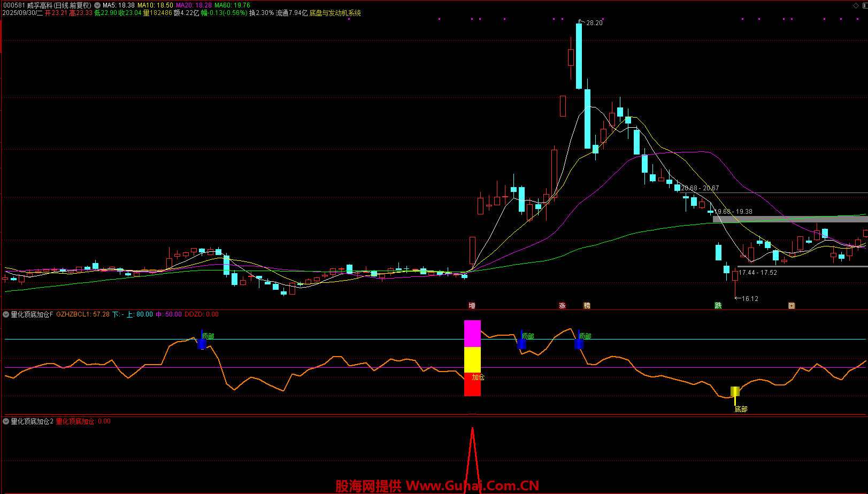Click the 16.12 low price label
This screenshot has height=494, width=868.
(x=750, y=299)
